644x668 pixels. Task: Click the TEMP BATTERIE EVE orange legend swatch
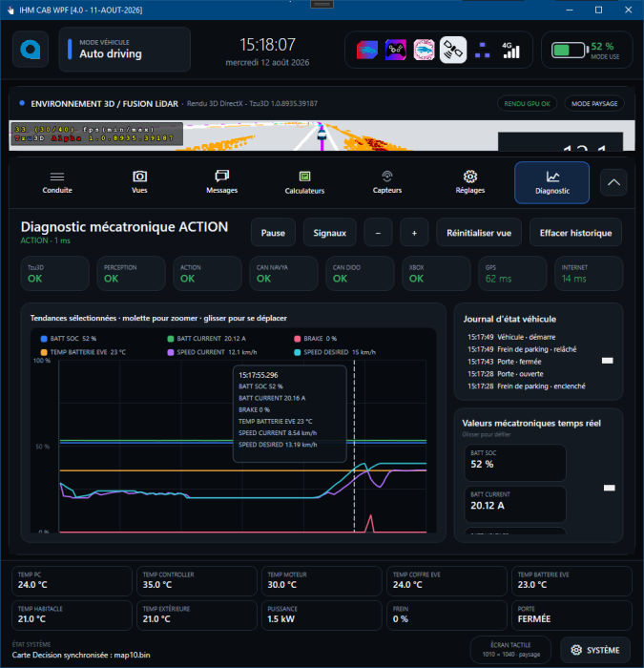[x=44, y=352]
